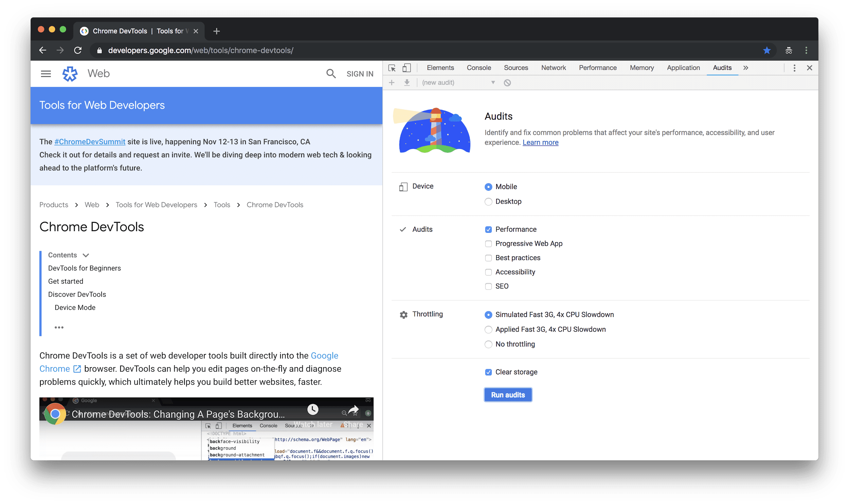849x504 pixels.
Task: Click the device toolbar toggle icon
Action: pos(407,68)
